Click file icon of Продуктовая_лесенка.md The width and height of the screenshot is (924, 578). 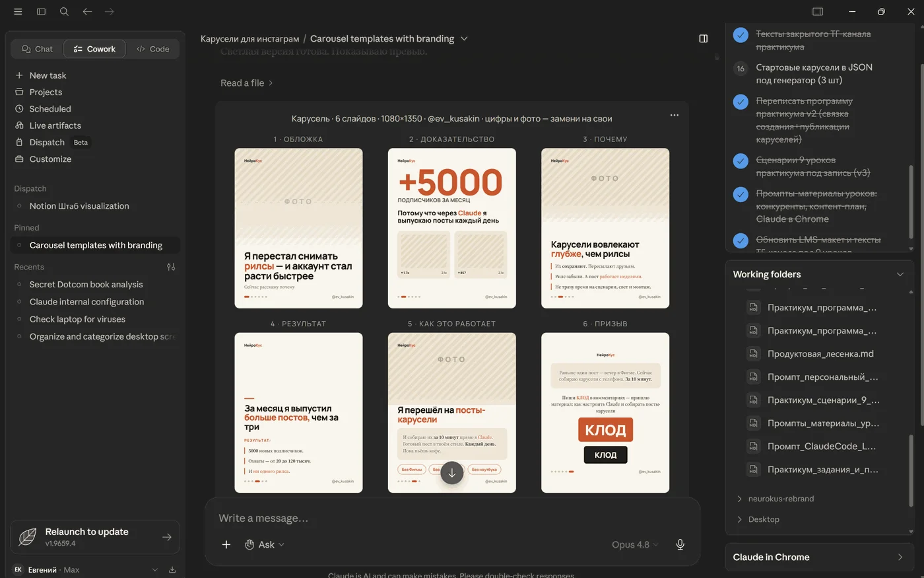click(753, 354)
